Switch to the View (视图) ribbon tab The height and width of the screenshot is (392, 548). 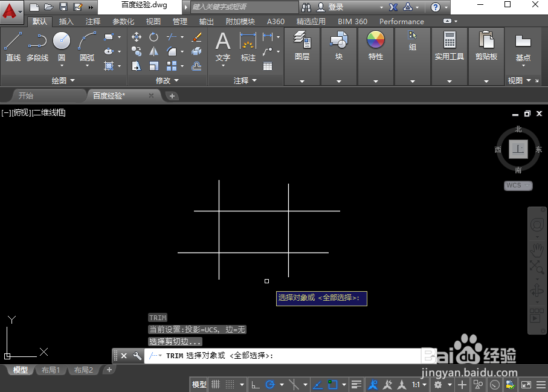[x=153, y=22]
